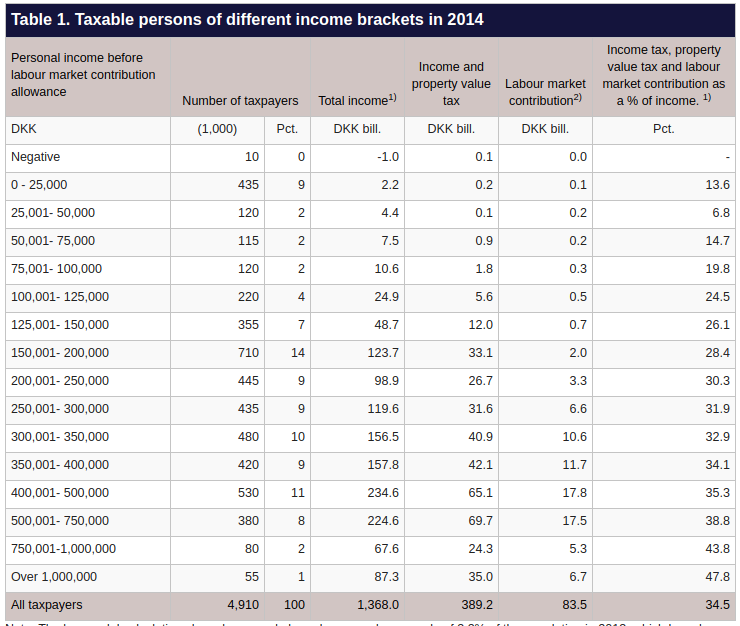Viewport: 740px width, 626px height.
Task: Click the 47.8 percentage cell
Action: tap(717, 577)
